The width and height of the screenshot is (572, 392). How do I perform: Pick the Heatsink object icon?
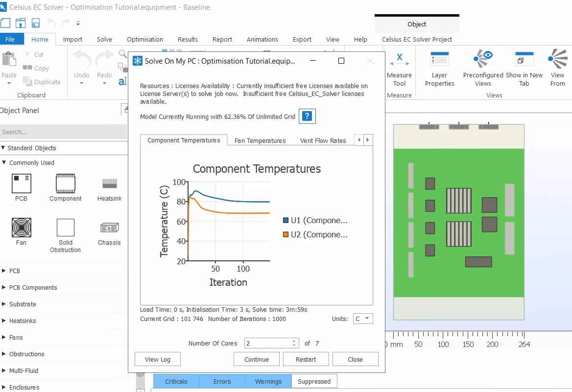[109, 184]
